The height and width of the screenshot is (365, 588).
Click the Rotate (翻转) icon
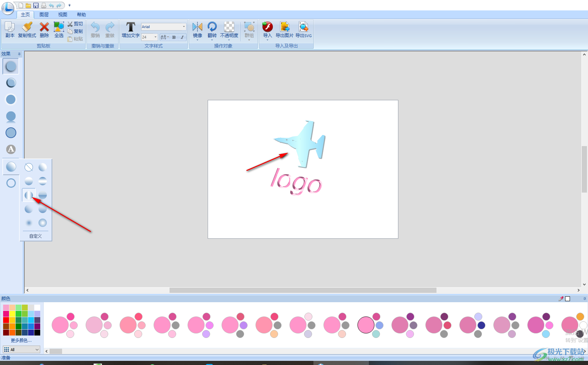tap(212, 27)
